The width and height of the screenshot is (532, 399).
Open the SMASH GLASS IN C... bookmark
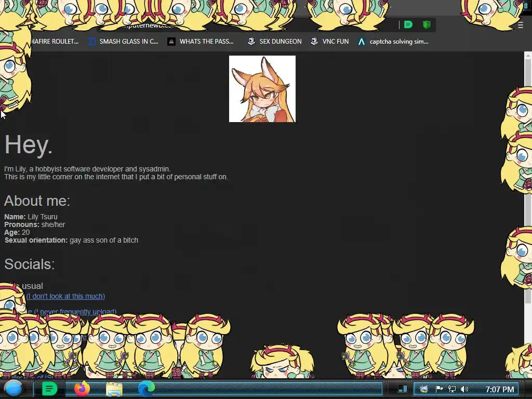123,42
